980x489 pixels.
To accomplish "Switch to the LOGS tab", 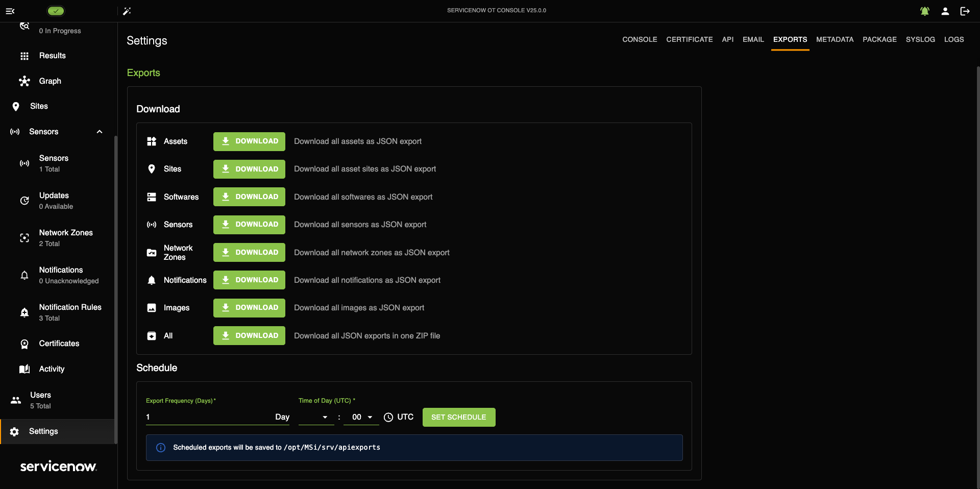I will (x=954, y=39).
